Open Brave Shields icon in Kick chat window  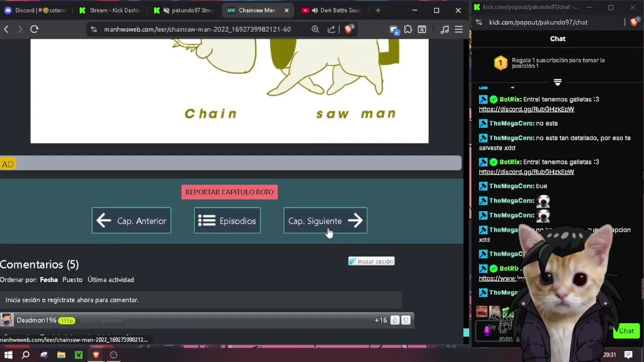pyautogui.click(x=634, y=22)
